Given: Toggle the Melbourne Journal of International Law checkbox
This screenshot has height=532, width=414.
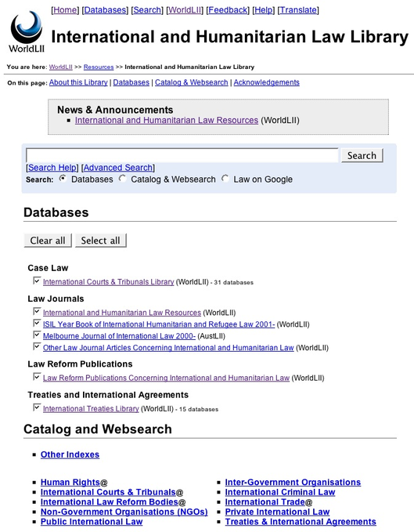Looking at the screenshot, I should [37, 335].
